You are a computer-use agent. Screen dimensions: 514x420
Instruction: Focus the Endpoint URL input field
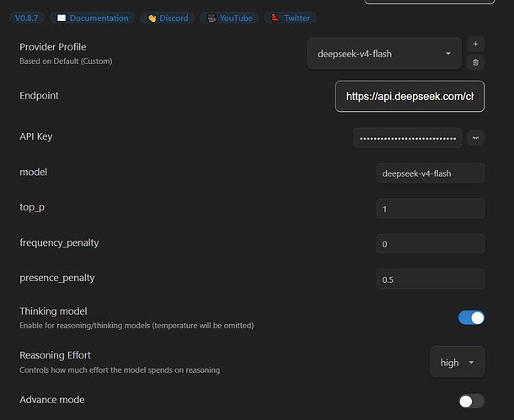tap(410, 96)
